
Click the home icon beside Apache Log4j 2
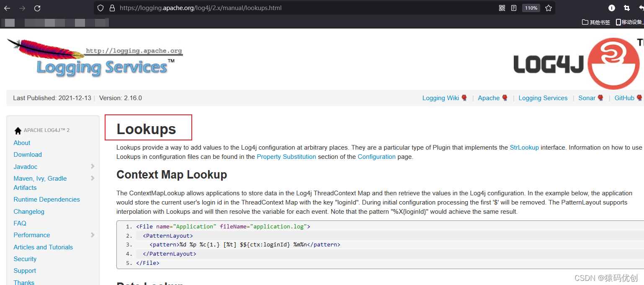point(18,130)
